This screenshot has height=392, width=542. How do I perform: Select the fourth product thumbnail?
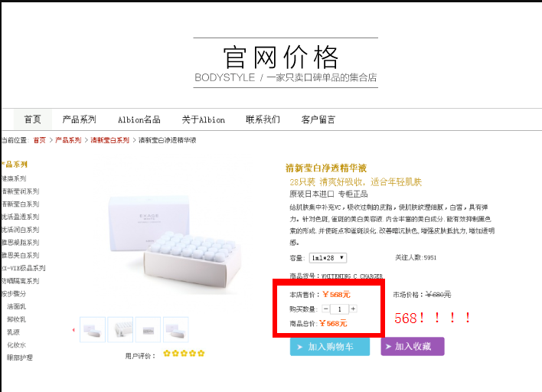175,329
